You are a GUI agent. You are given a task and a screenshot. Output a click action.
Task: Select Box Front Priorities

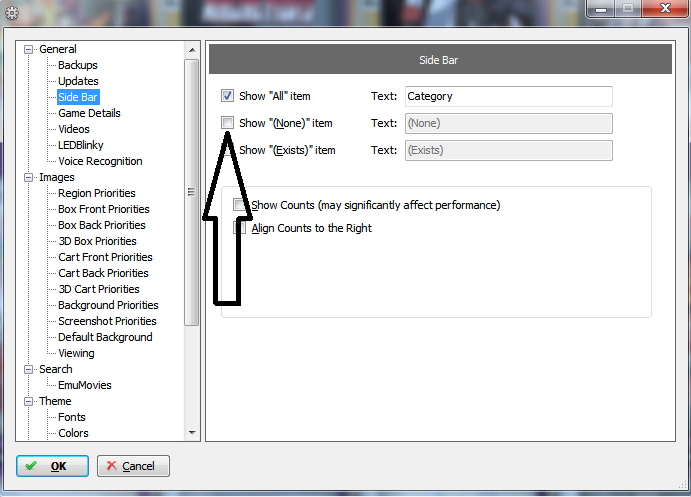(104, 209)
